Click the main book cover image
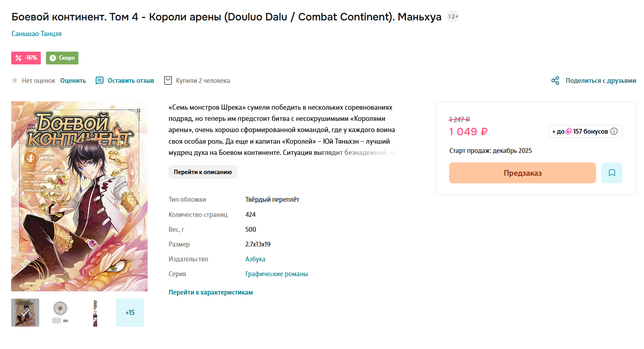Viewport: 644px width, 349px height. (79, 196)
